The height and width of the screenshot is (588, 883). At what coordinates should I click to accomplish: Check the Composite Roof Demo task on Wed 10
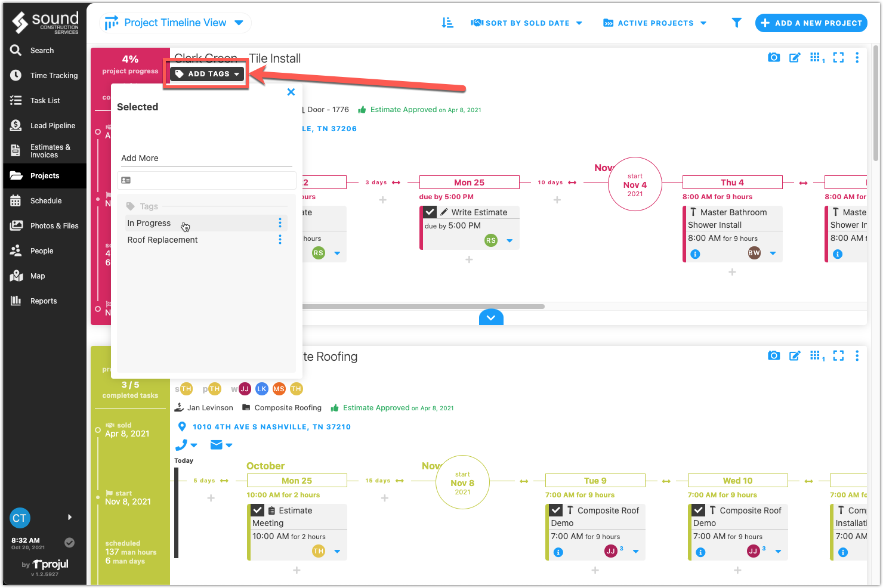pyautogui.click(x=697, y=510)
